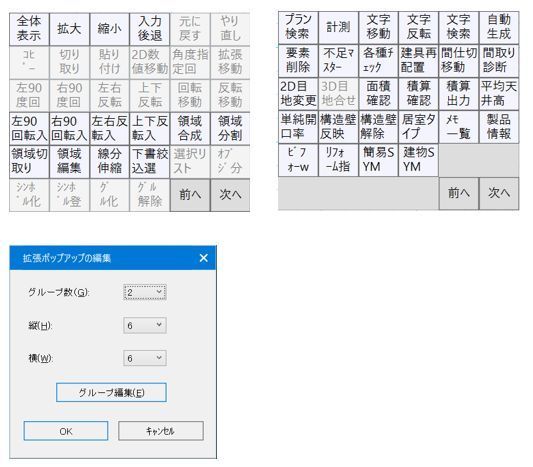Select the 縮小 zoom-out button
This screenshot has width=533, height=467.
[109, 29]
